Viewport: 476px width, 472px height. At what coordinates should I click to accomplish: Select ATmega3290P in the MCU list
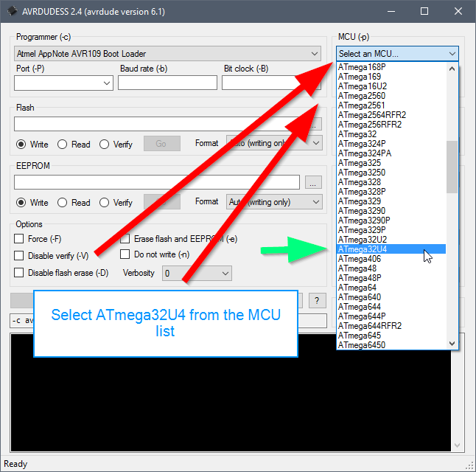391,221
